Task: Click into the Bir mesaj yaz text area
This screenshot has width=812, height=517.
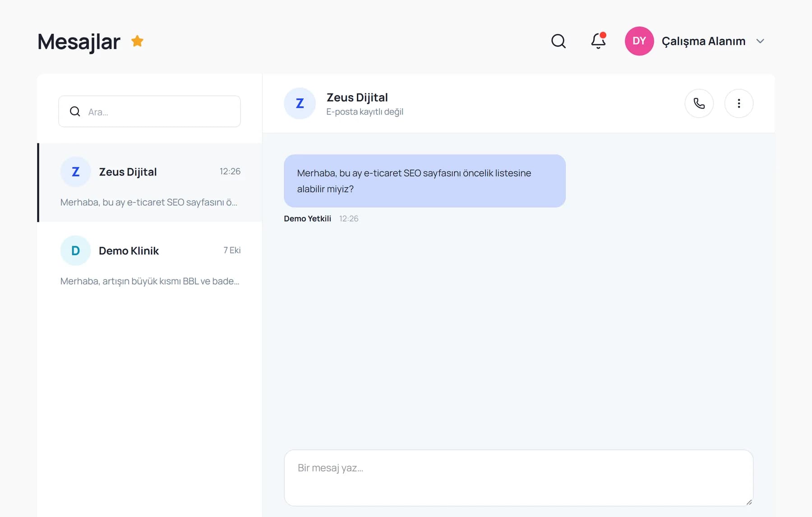Action: tap(518, 478)
